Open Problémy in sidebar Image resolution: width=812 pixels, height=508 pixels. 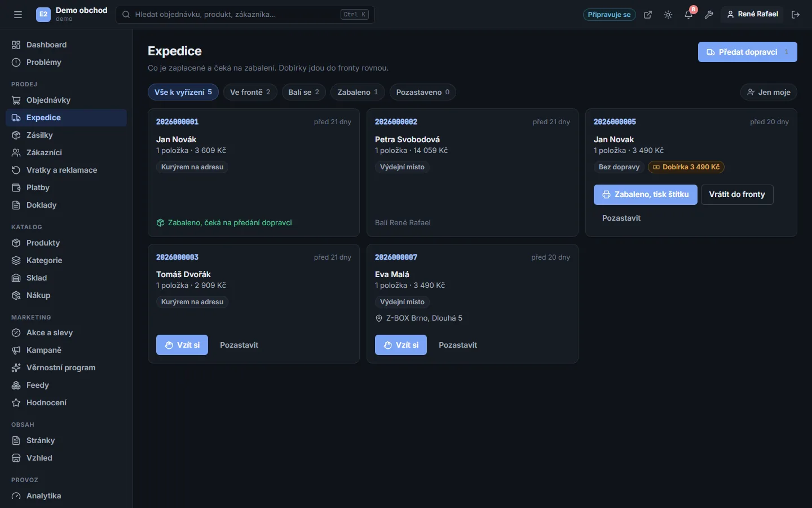[66, 62]
